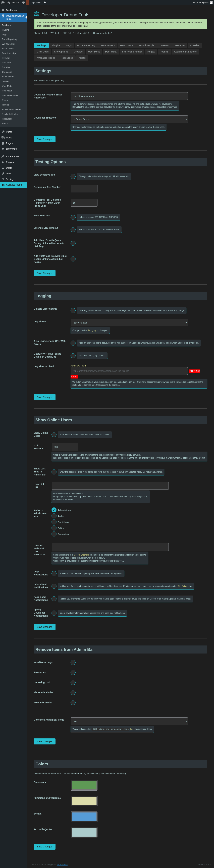Open the Available Hooks tab
The image size is (214, 868).
tap(46, 58)
